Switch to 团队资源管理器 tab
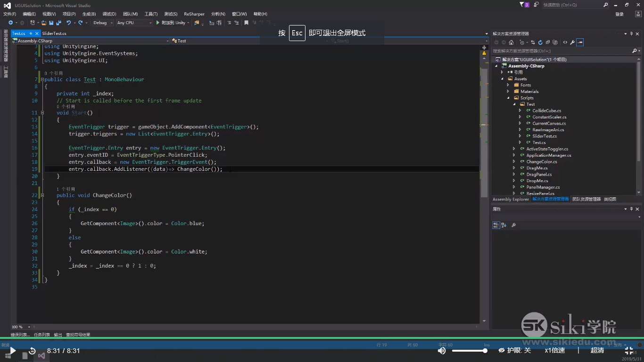This screenshot has width=644, height=362. click(x=586, y=199)
